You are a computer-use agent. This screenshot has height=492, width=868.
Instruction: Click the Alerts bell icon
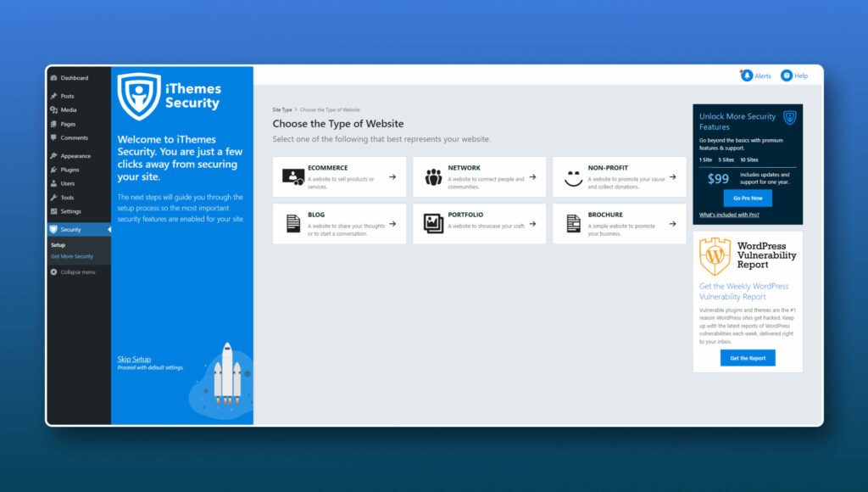[x=746, y=75]
